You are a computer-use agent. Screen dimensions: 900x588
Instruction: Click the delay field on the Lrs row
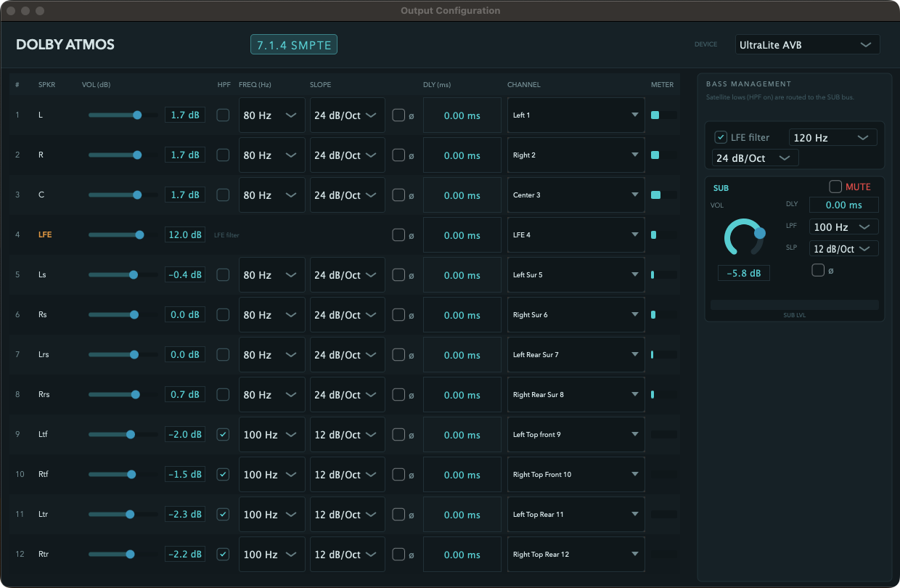coord(462,354)
